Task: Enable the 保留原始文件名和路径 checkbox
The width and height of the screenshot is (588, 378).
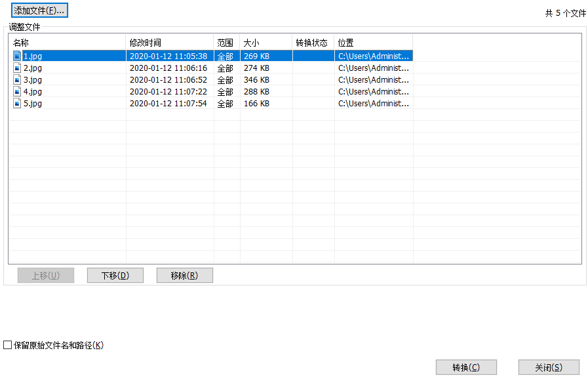Action: [7, 343]
